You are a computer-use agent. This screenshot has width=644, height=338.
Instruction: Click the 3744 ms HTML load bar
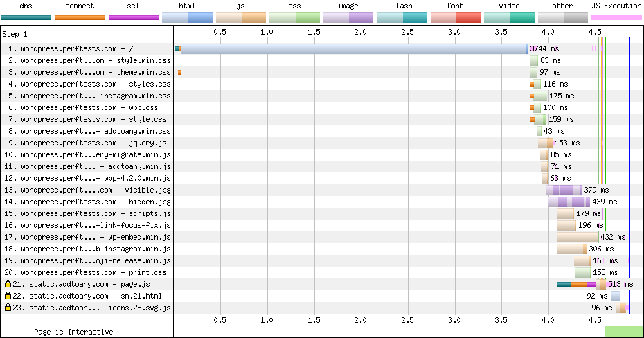[353, 49]
